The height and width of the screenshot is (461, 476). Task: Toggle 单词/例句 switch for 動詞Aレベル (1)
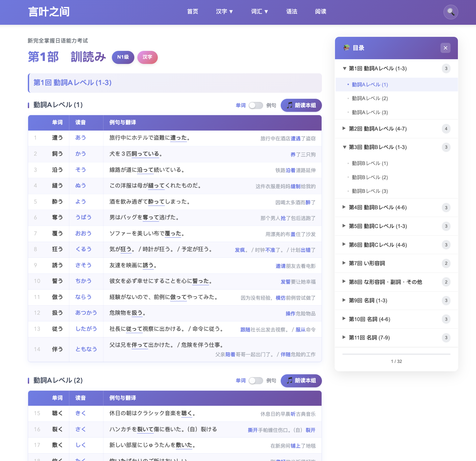(256, 105)
